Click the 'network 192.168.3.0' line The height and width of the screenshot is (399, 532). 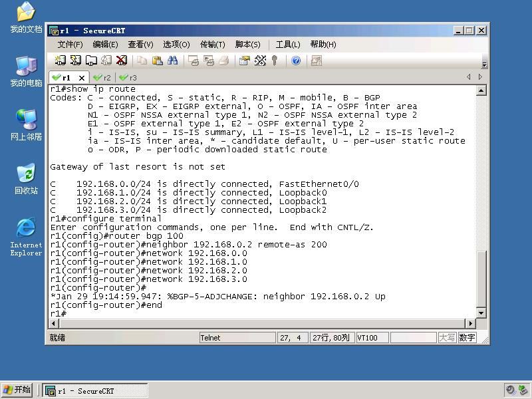click(x=148, y=279)
